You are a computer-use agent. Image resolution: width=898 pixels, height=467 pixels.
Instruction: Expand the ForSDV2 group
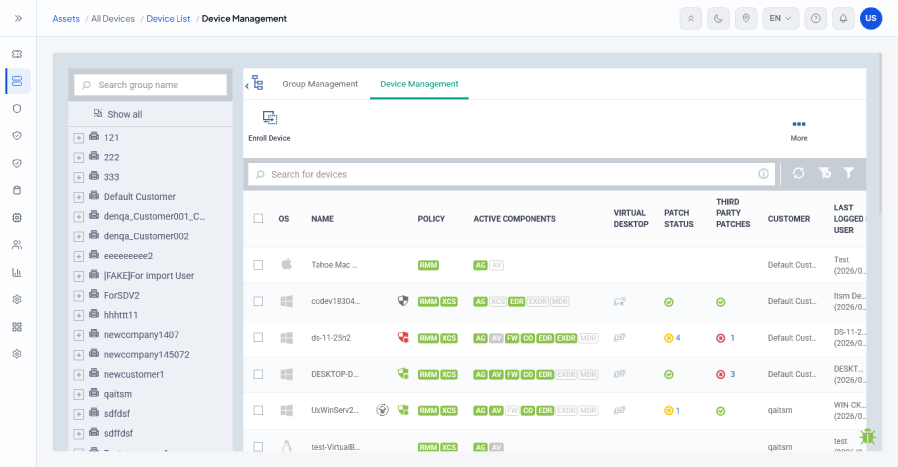(78, 296)
